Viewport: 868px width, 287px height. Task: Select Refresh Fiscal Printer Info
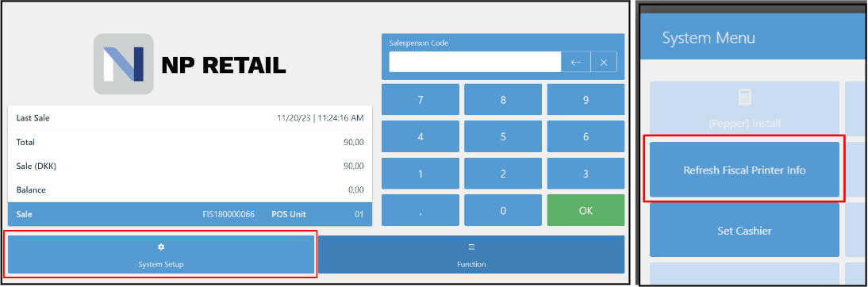click(x=744, y=170)
